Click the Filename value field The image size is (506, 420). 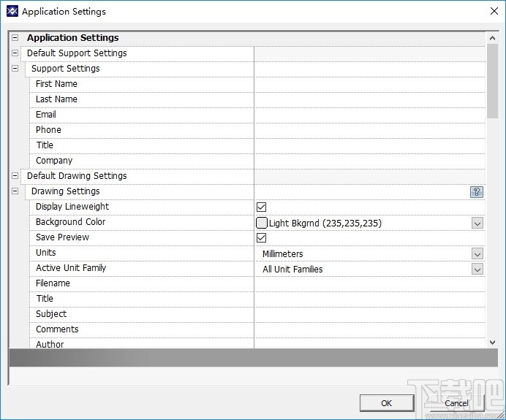pyautogui.click(x=370, y=284)
